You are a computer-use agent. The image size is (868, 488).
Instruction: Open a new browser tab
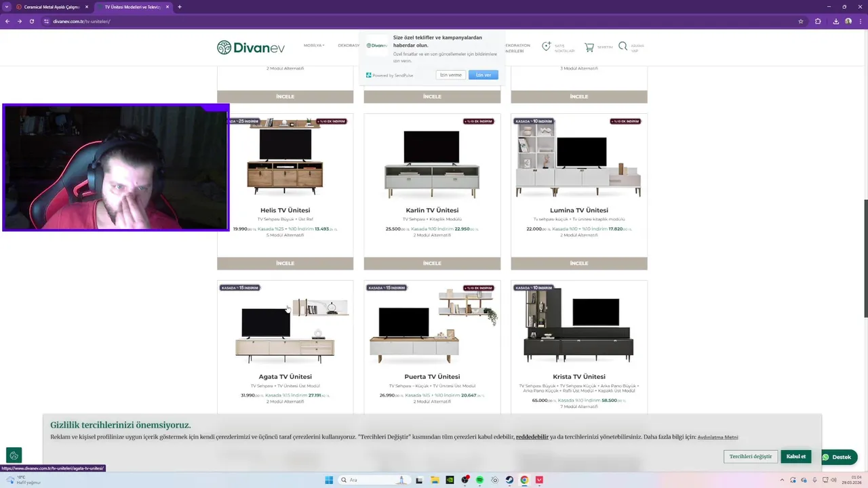(180, 7)
